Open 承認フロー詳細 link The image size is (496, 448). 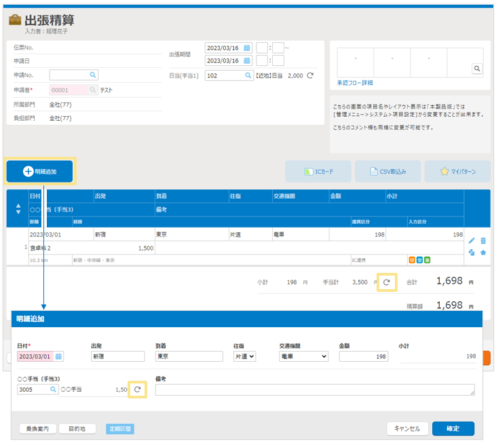354,83
